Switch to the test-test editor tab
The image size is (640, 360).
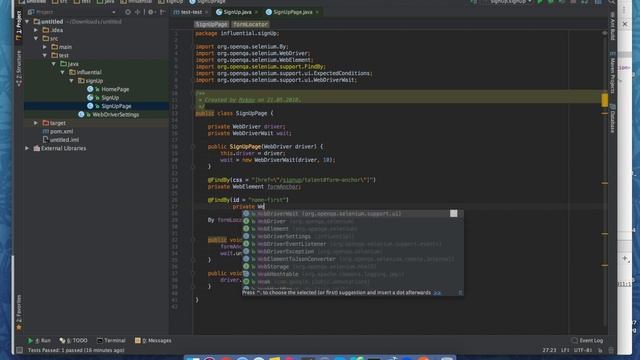coord(190,12)
